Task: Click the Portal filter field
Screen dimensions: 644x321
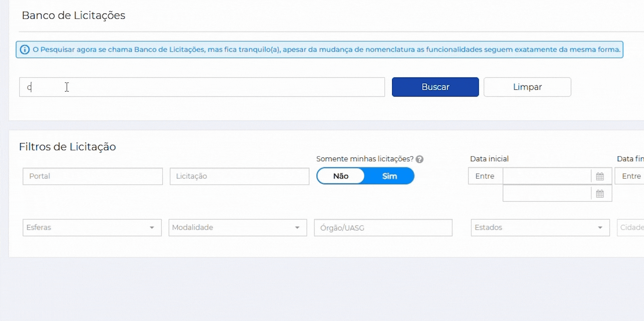Action: pos(93,176)
